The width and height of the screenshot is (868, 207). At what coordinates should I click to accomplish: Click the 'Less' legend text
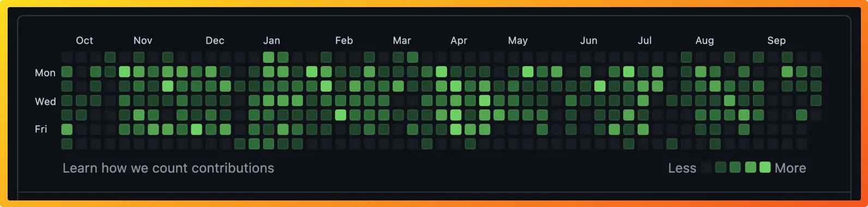pyautogui.click(x=682, y=168)
